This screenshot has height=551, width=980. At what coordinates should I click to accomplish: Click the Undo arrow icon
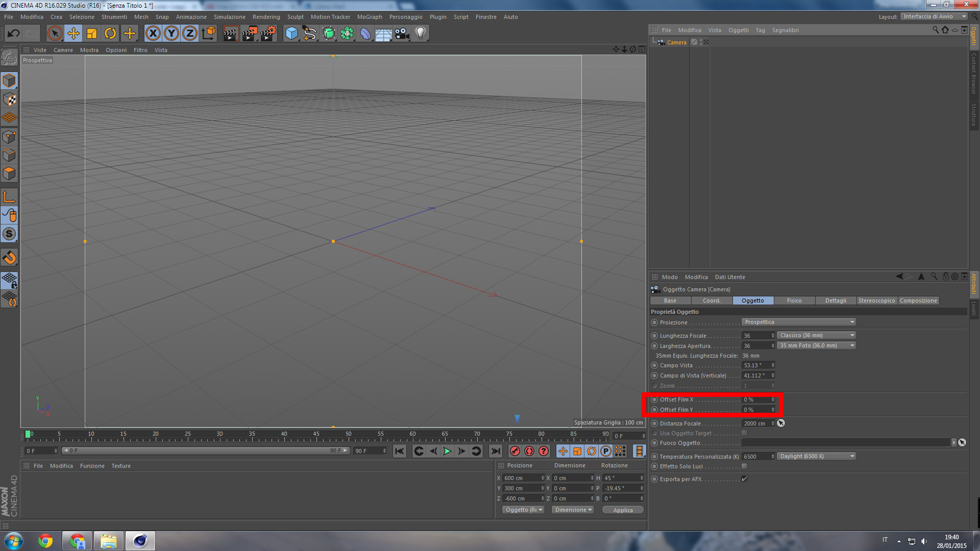14,34
